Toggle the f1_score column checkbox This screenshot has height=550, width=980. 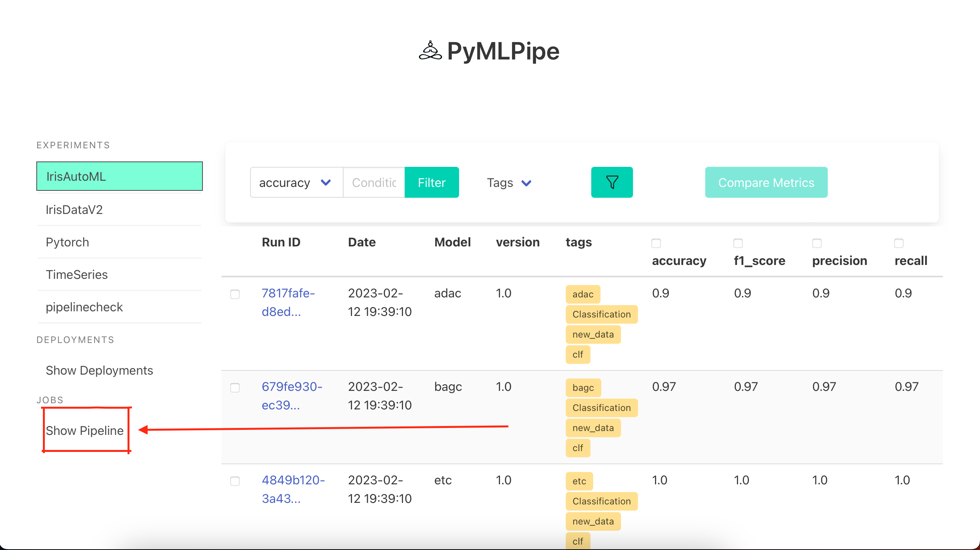coord(738,243)
